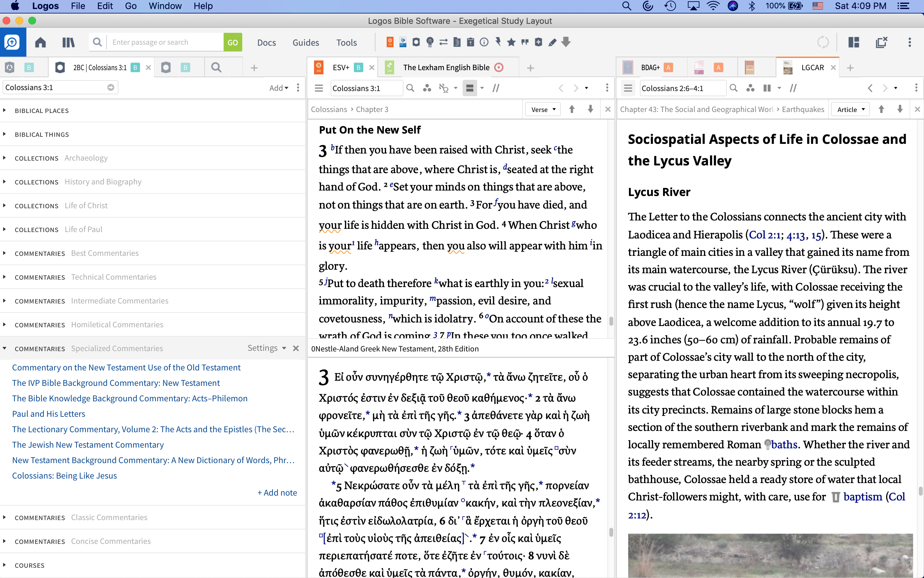This screenshot has width=924, height=578.
Task: Open the Window menu in menu bar
Action: (x=165, y=6)
